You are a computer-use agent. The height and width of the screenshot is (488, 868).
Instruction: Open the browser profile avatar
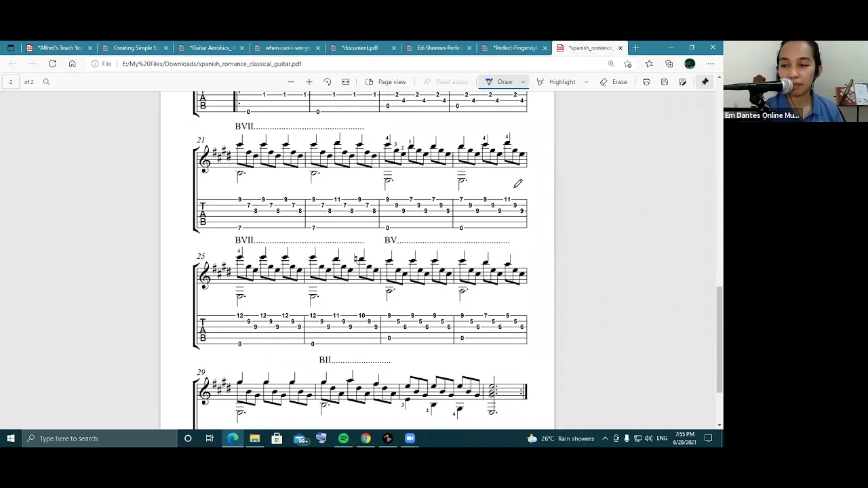tap(690, 64)
